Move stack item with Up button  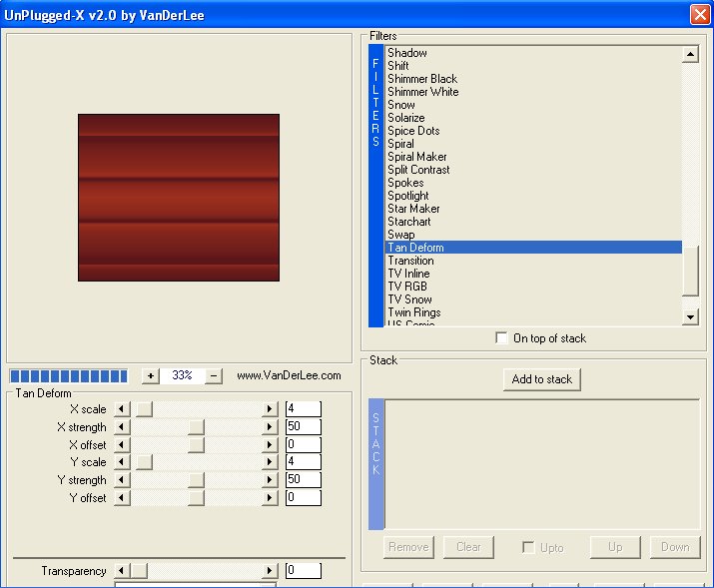615,547
